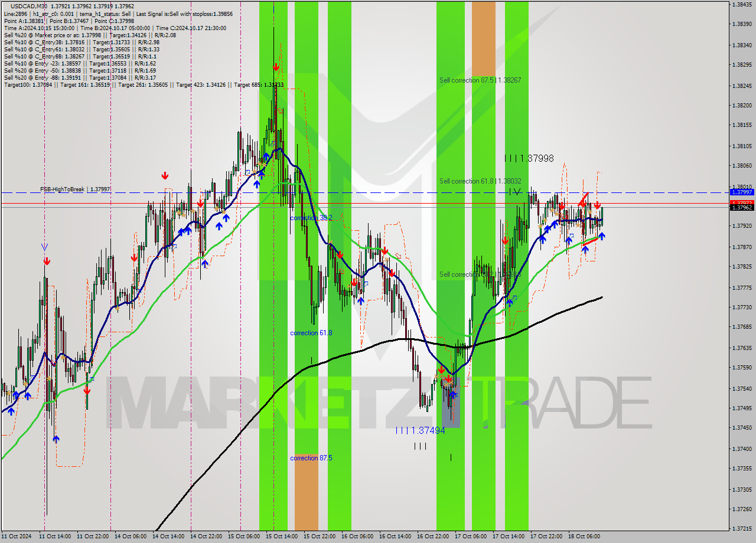
Task: Click the USDCAD,M30 chart title
Action: coord(73,6)
